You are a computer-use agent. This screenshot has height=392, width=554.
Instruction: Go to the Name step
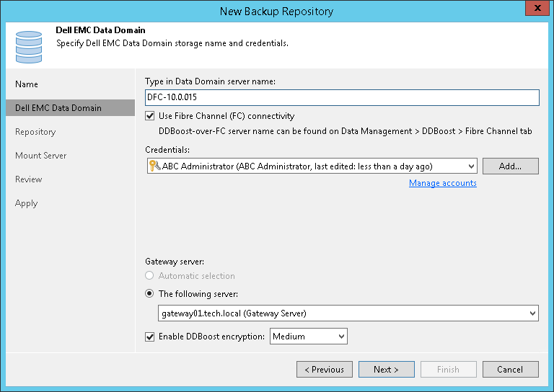(27, 84)
